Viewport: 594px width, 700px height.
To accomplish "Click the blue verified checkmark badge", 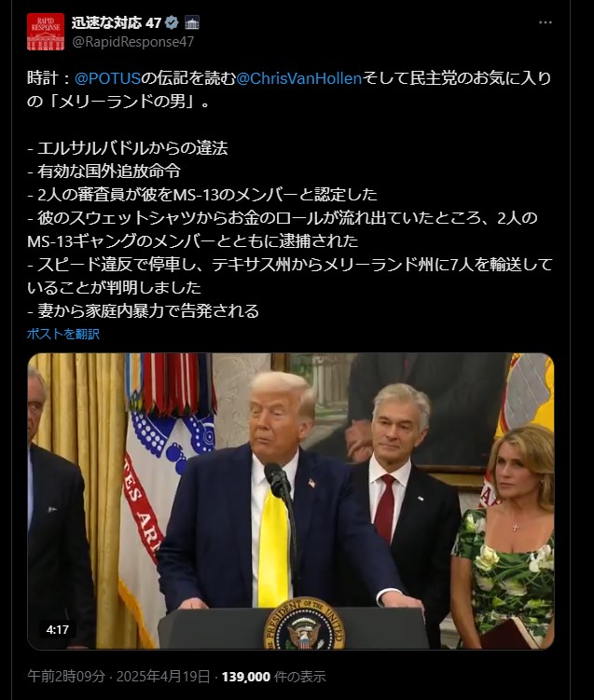I will tap(172, 22).
